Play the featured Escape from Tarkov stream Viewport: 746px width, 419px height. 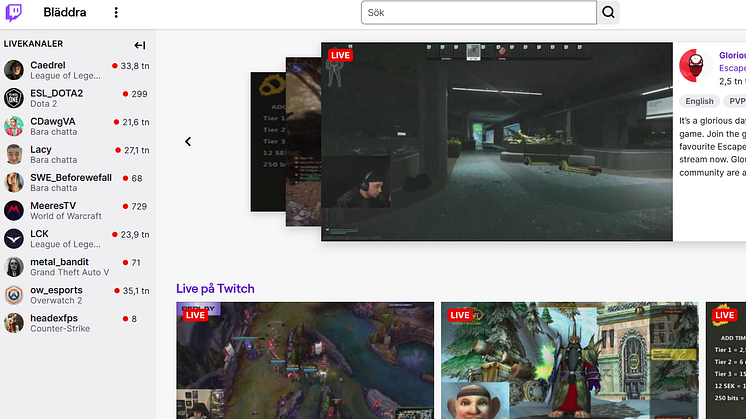497,142
